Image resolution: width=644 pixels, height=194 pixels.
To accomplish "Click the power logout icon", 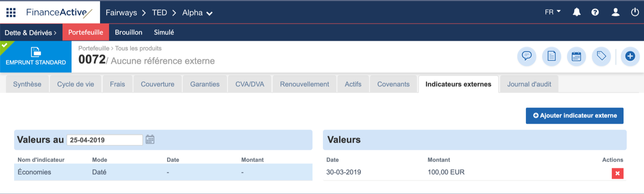I will [635, 12].
